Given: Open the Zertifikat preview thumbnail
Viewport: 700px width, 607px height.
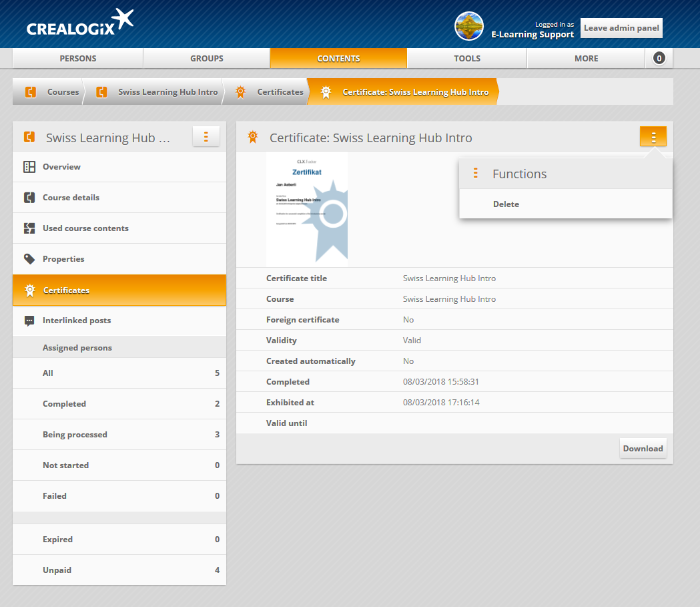Looking at the screenshot, I should coord(307,209).
